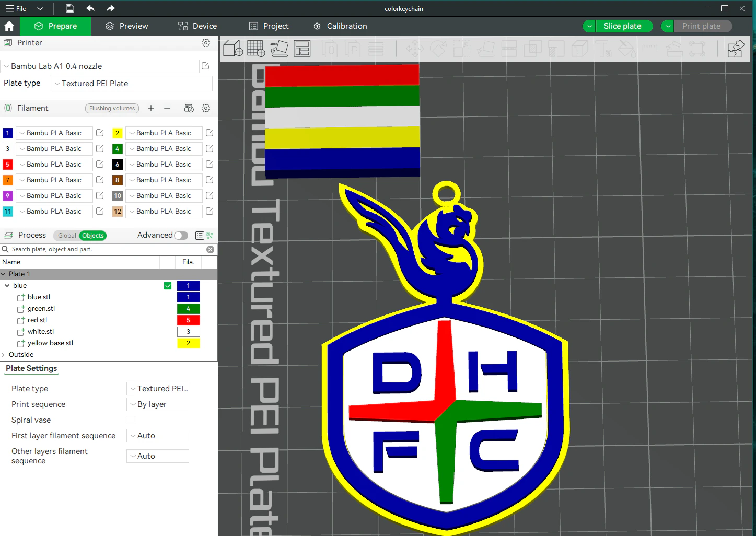The height and width of the screenshot is (536, 756).
Task: Enable the Spiral vase checkbox
Action: [131, 420]
